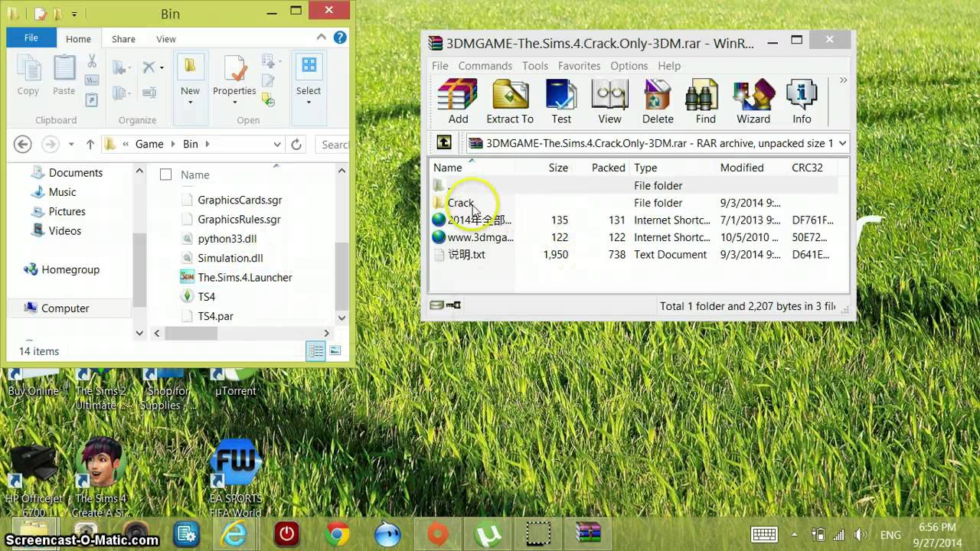
Task: Sort WinRAR list by Modified column
Action: click(x=742, y=168)
